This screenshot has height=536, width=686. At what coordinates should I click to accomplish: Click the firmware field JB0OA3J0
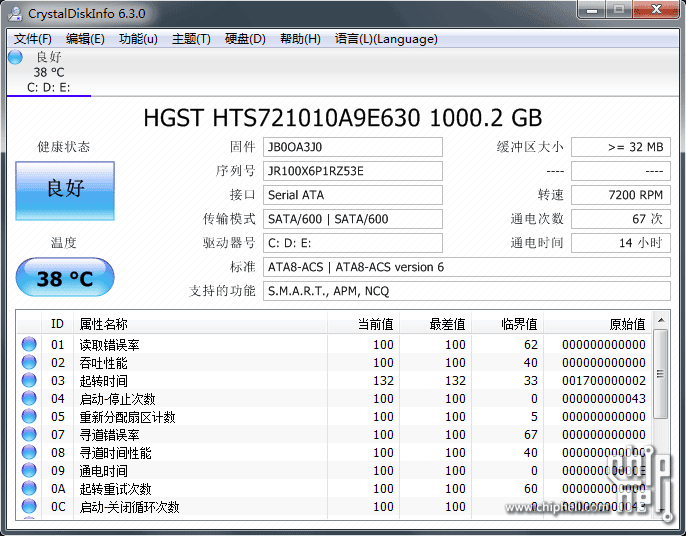(x=353, y=147)
